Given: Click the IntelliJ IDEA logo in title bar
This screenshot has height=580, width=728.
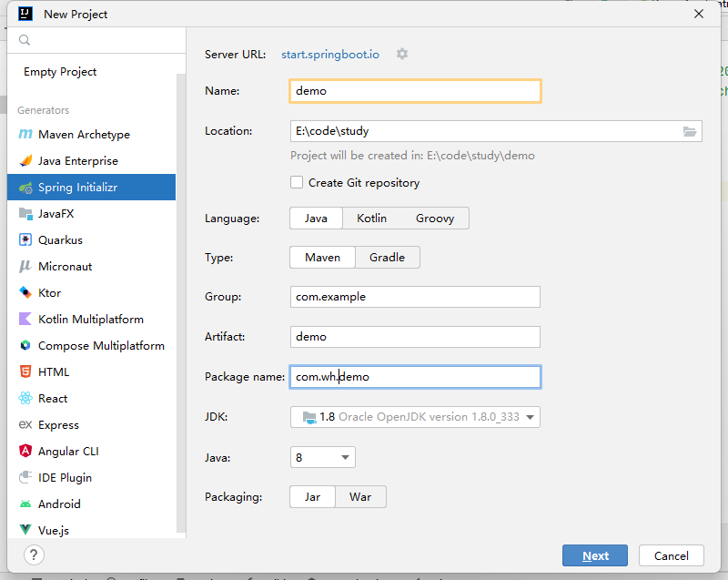Looking at the screenshot, I should click(x=25, y=14).
